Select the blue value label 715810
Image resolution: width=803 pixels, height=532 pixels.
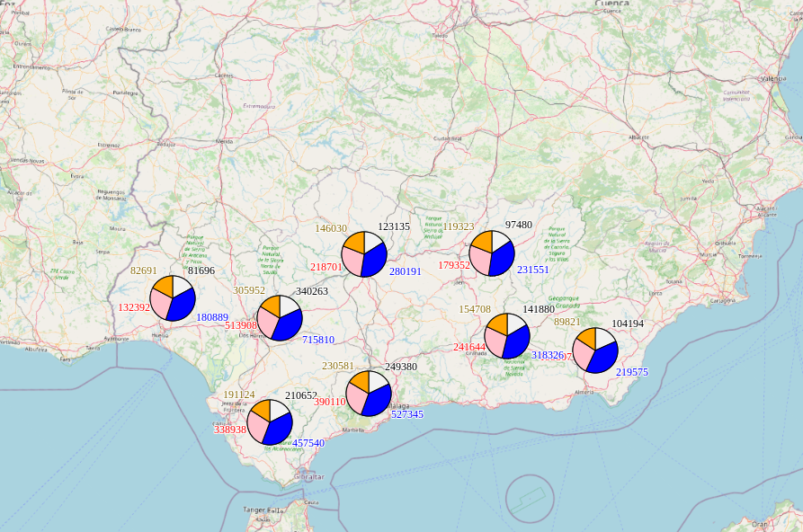click(318, 340)
